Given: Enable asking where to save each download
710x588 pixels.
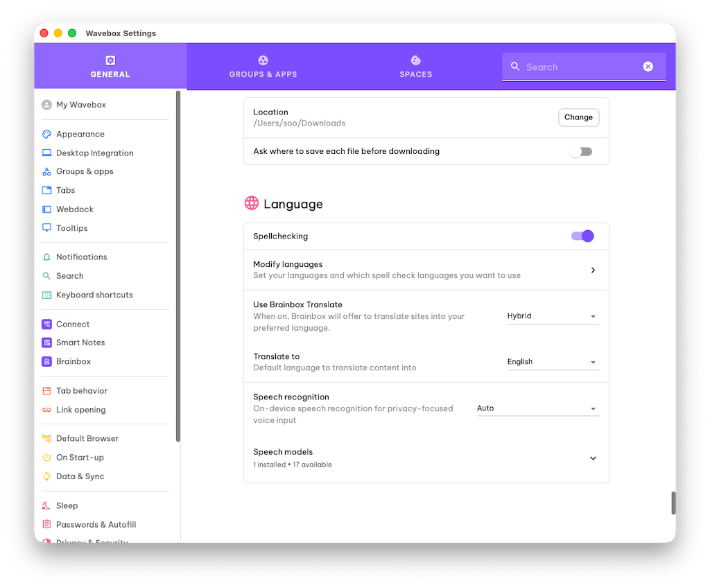Looking at the screenshot, I should click(x=580, y=151).
